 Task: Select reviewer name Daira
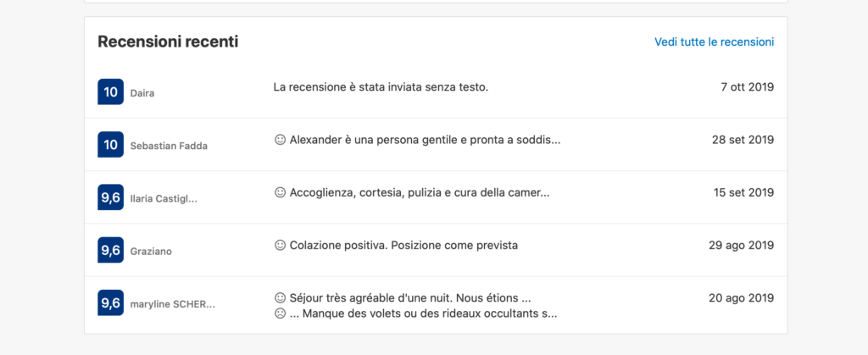(x=142, y=93)
